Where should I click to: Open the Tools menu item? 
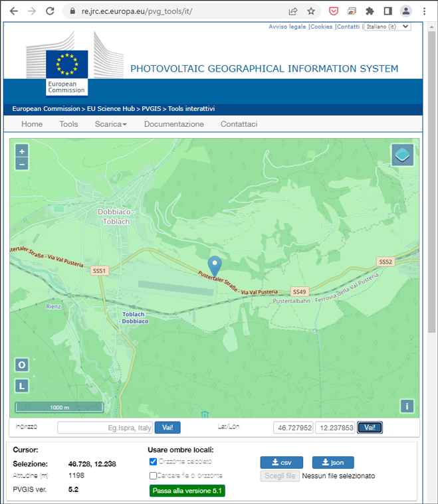click(68, 124)
